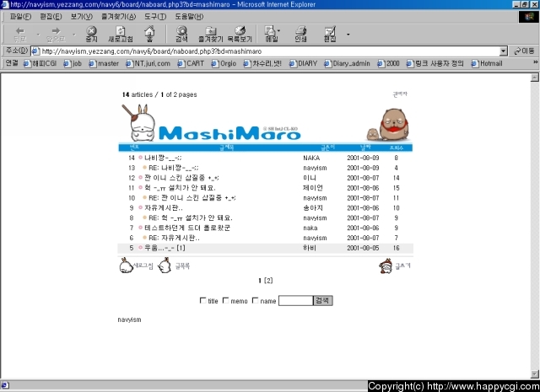Click the master links bar shortcut
Viewport: 540px width, 392px height.
coord(104,64)
